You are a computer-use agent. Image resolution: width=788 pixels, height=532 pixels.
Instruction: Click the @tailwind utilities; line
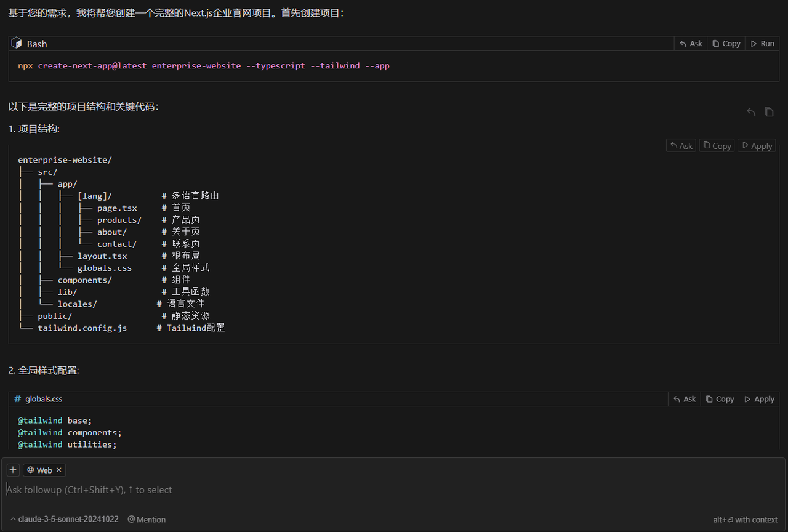coord(67,445)
